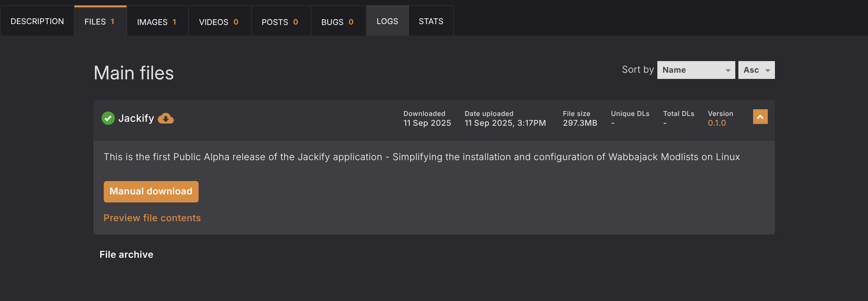This screenshot has width=868, height=301.
Task: Open the Images tab
Action: pyautogui.click(x=157, y=21)
